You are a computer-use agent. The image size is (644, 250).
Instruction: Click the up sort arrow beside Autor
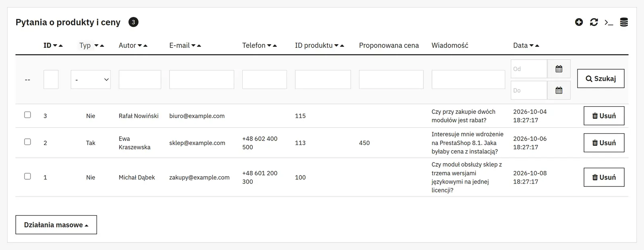[145, 46]
